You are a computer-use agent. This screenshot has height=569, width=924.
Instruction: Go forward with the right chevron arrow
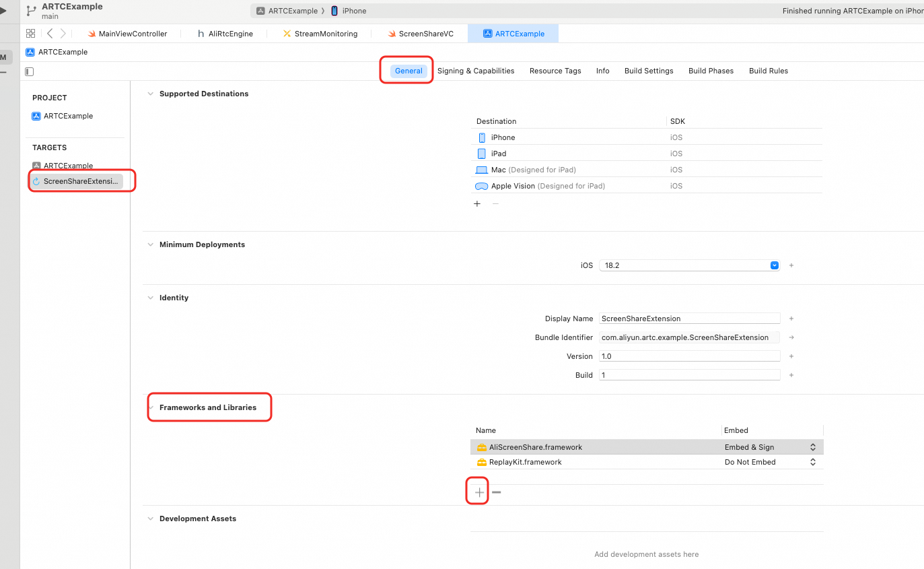[63, 33]
